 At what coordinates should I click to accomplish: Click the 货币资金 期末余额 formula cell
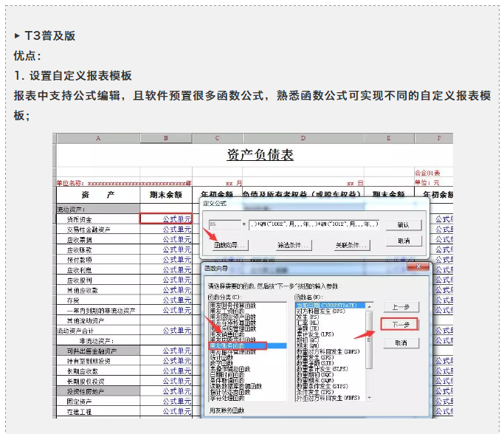click(166, 219)
